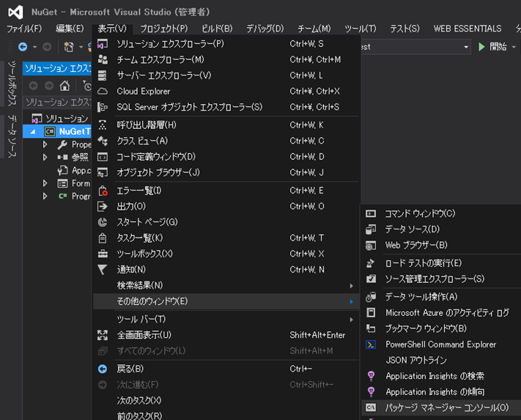Screen dimensions: 521x420
Task: Expand the 検索結果(N) submenu arrow
Action: [x=351, y=286]
